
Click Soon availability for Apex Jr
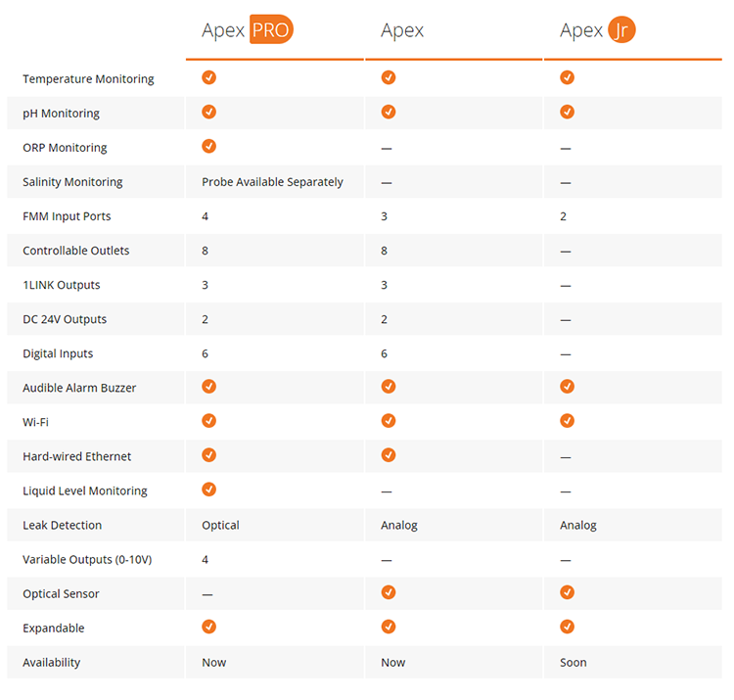click(573, 662)
